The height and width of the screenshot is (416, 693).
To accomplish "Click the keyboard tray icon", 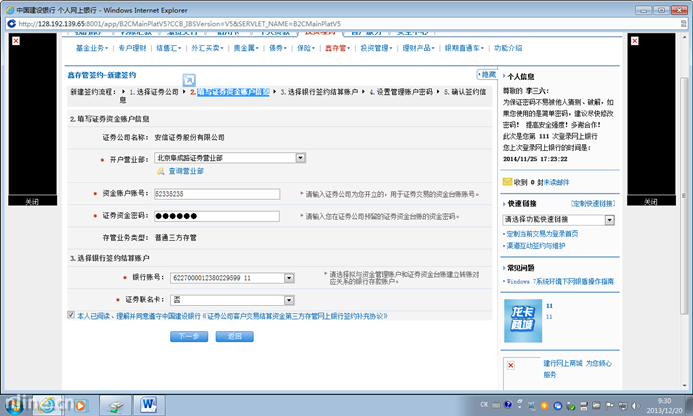I will point(496,405).
